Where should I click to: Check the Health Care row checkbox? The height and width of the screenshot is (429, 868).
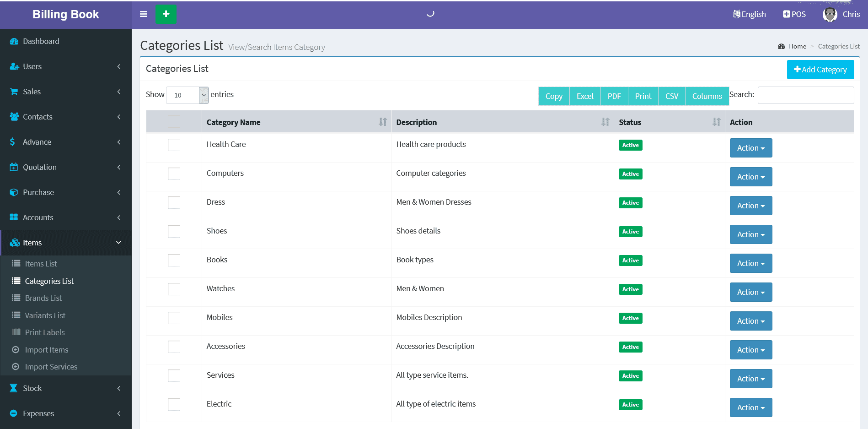174,145
